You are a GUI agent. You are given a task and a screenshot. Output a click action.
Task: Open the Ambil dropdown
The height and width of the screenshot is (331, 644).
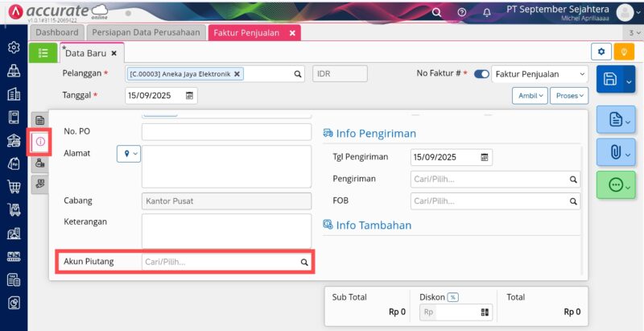pos(530,95)
